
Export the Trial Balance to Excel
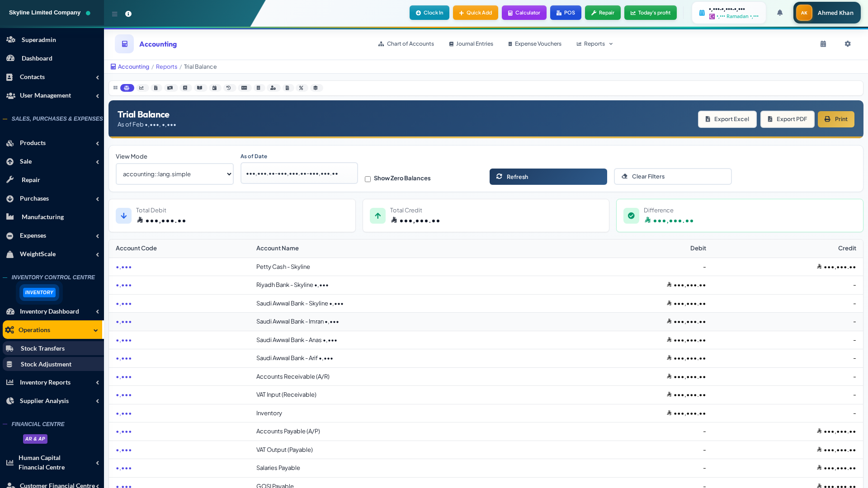727,119
